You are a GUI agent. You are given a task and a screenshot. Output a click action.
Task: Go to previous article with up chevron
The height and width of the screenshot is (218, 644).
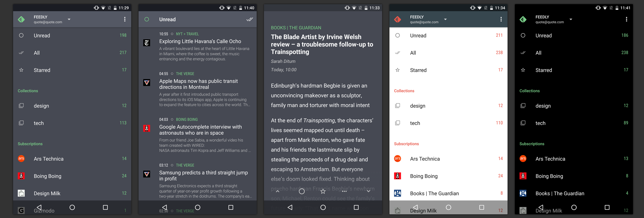coord(277,191)
